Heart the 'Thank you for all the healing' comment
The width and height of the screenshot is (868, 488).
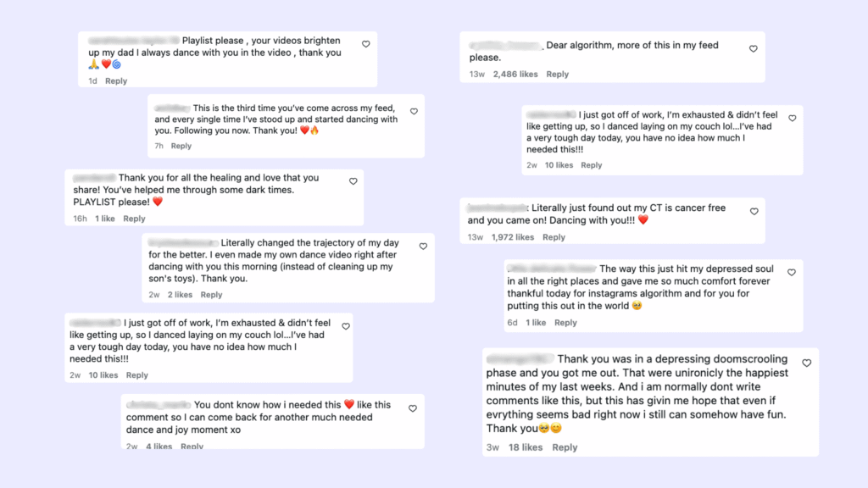pyautogui.click(x=353, y=181)
